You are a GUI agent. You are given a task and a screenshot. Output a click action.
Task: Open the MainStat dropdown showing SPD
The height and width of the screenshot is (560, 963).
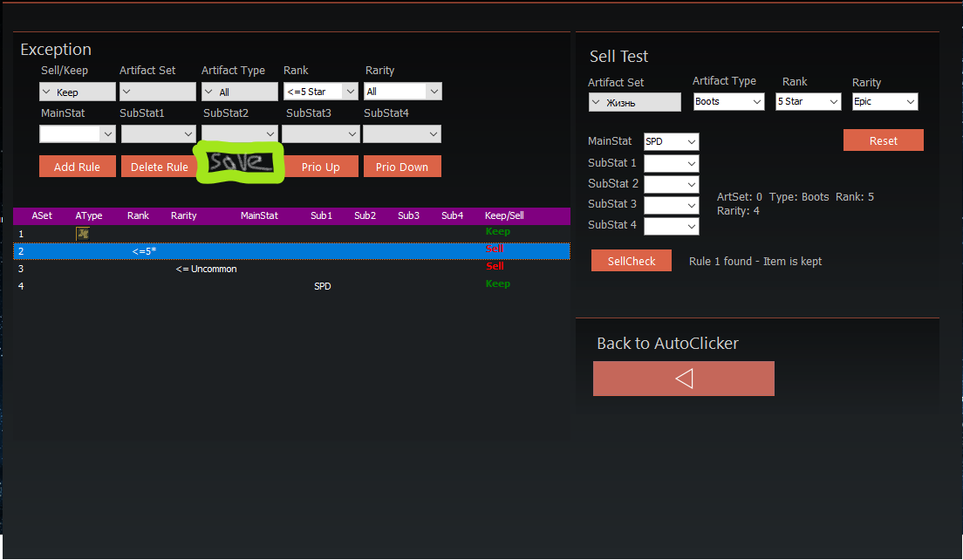671,141
